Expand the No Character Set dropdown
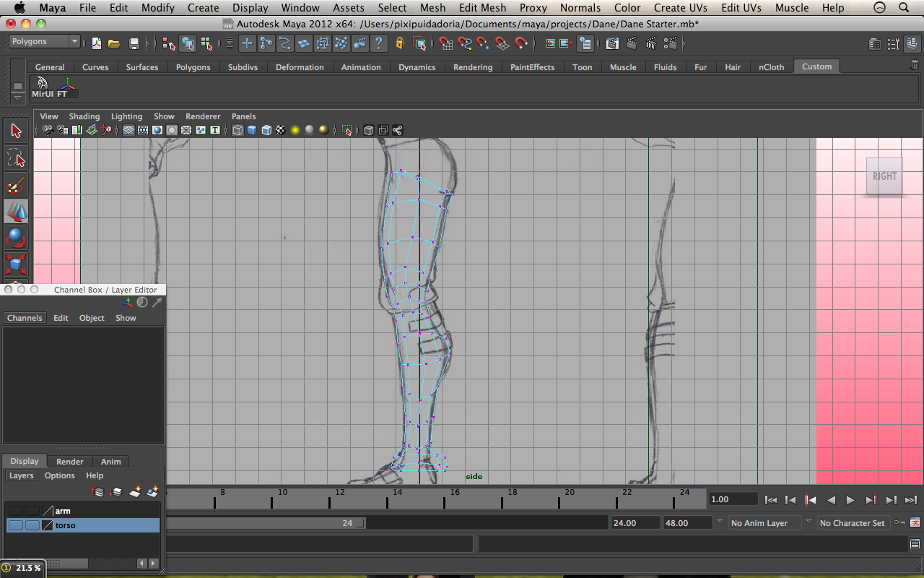 click(x=851, y=523)
